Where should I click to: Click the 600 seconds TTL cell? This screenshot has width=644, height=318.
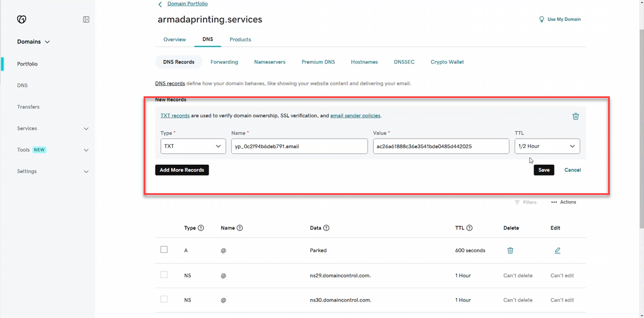(470, 250)
